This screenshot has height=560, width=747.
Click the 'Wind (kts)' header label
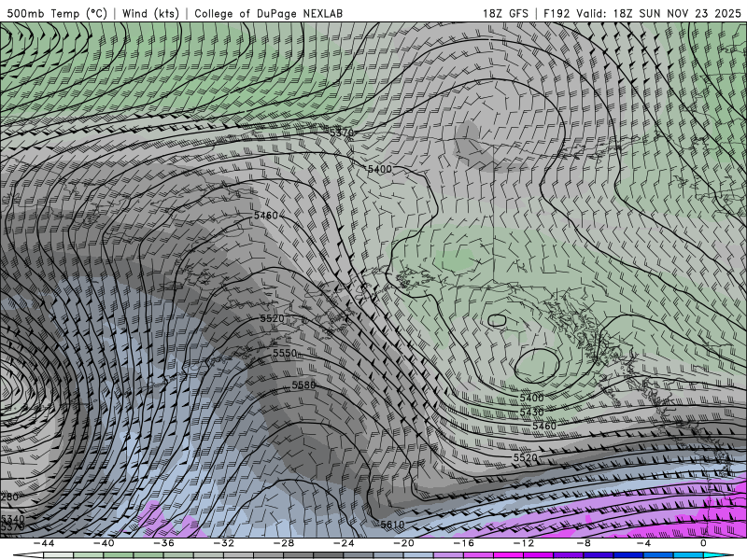pyautogui.click(x=150, y=13)
